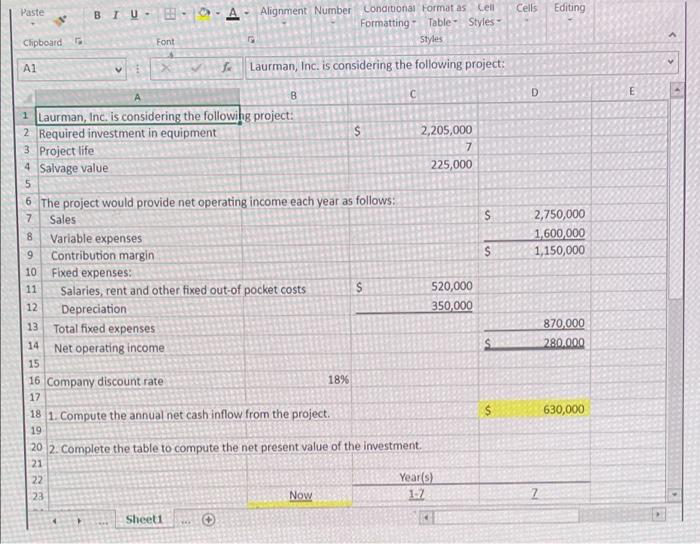Select column C header
The width and height of the screenshot is (700, 544).
coord(412,94)
